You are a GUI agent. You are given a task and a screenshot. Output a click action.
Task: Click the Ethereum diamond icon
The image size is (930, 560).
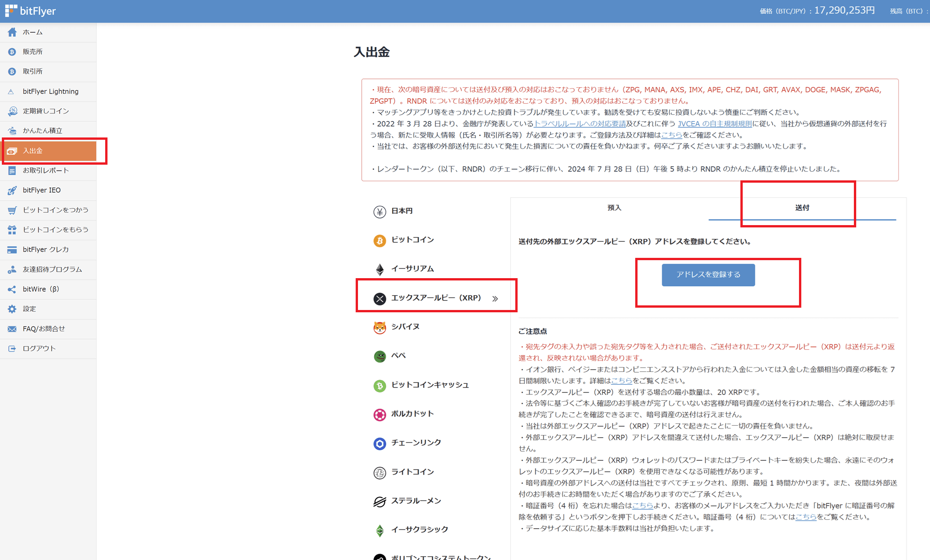380,269
